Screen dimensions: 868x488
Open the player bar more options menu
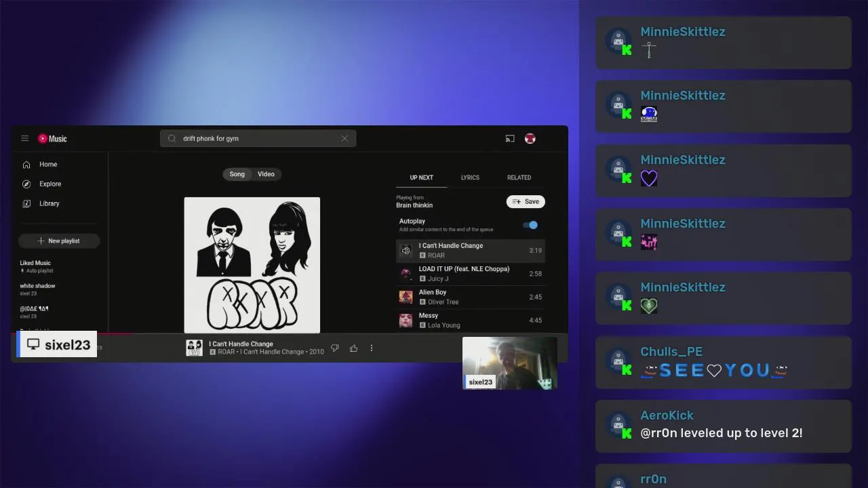tap(372, 348)
